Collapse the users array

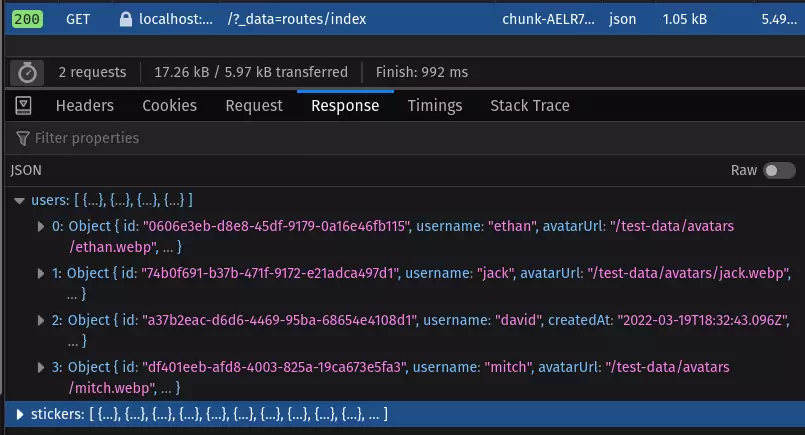pyautogui.click(x=20, y=200)
